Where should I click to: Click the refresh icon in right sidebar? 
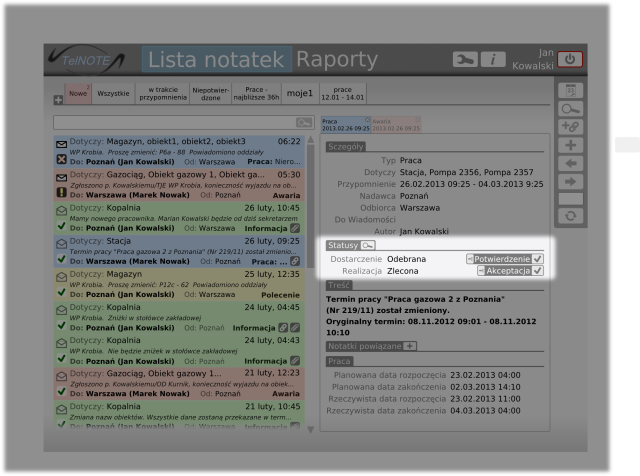pyautogui.click(x=571, y=216)
